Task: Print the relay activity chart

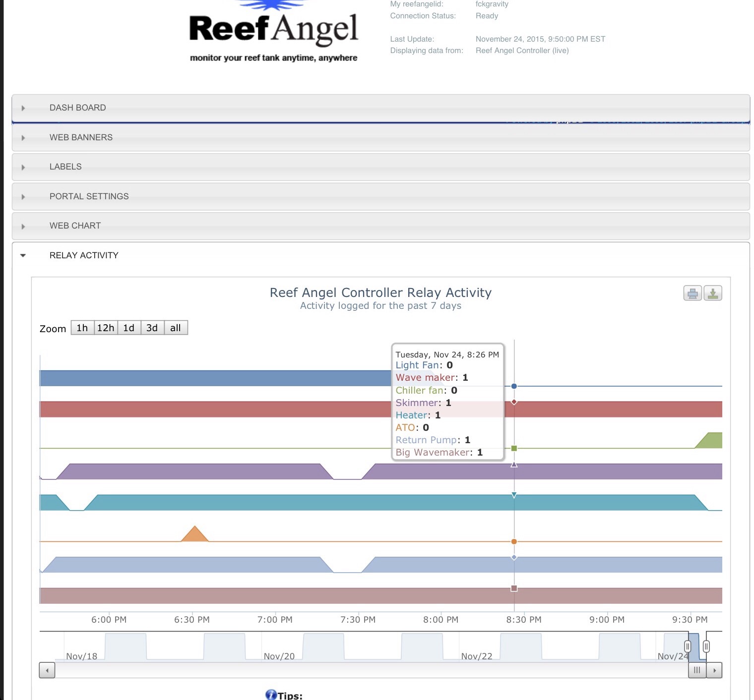Action: click(692, 293)
